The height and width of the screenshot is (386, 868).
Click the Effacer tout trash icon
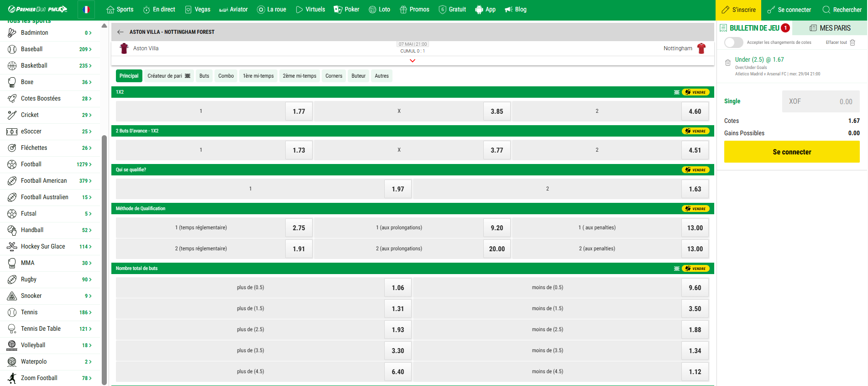[x=852, y=42]
